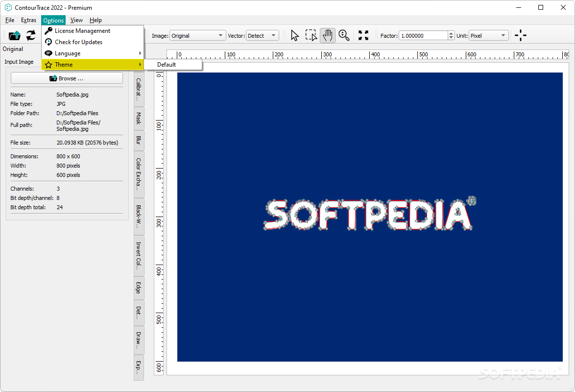Screen dimensions: 575x392
Task: Minimize the ContourTrace window
Action: pyautogui.click(x=519, y=7)
